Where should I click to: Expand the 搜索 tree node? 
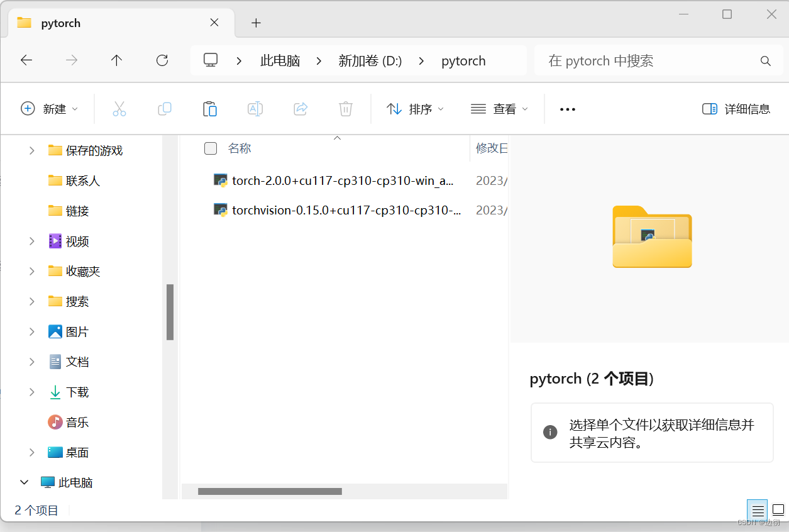32,301
